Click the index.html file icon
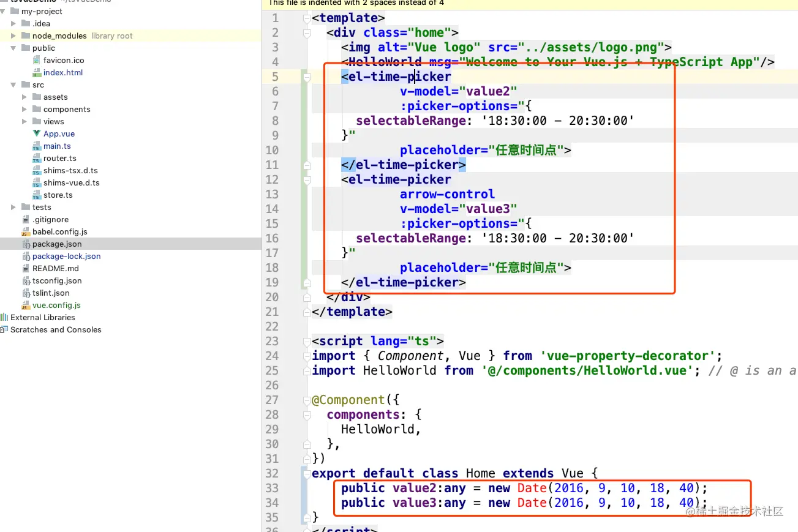 [37, 73]
